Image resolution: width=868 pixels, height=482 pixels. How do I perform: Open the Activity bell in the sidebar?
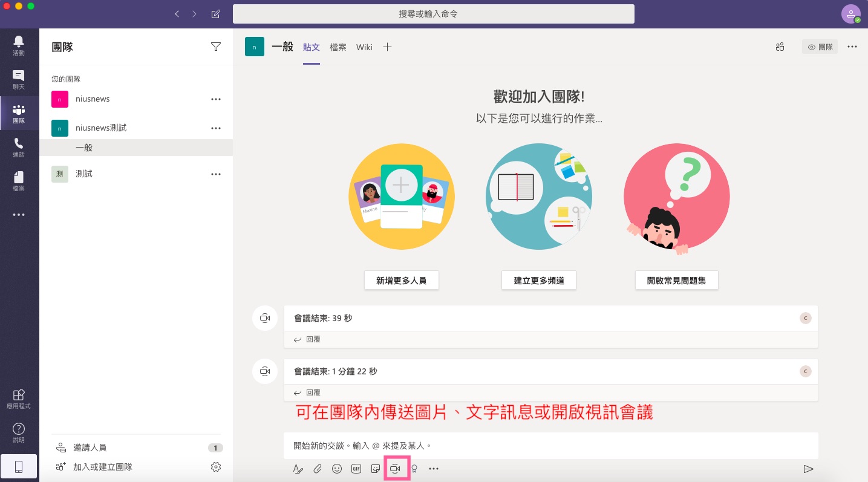click(19, 45)
